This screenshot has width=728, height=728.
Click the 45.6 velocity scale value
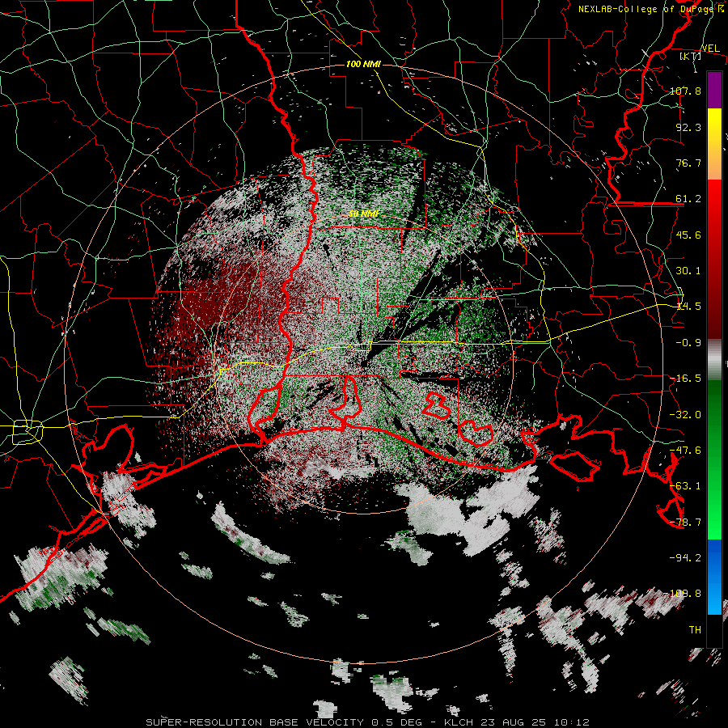(688, 235)
